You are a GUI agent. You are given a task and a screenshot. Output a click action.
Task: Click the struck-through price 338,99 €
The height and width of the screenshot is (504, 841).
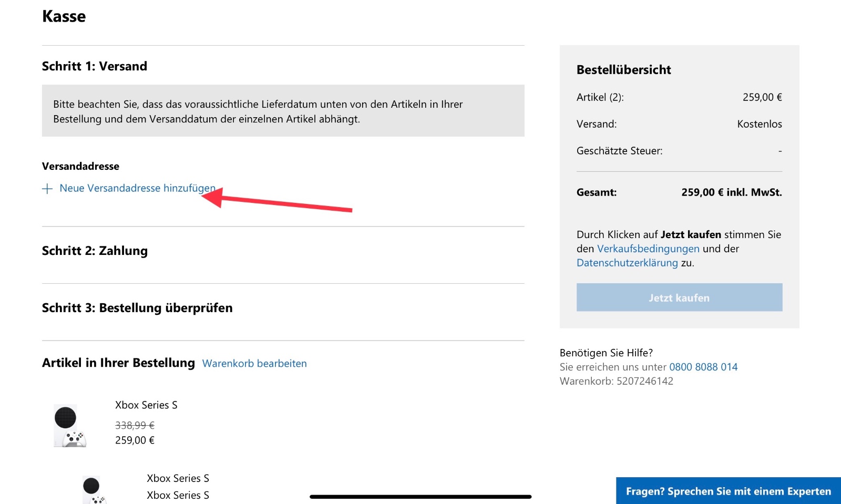point(135,425)
